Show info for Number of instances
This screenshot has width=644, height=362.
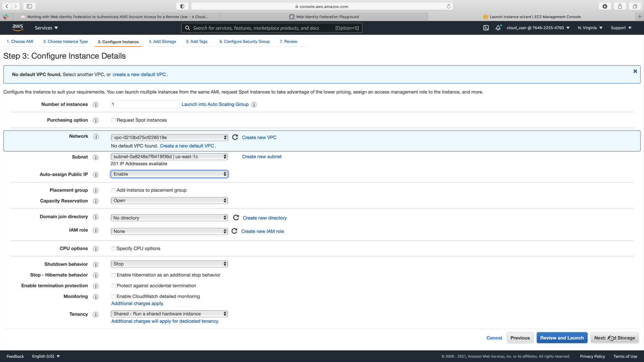96,104
